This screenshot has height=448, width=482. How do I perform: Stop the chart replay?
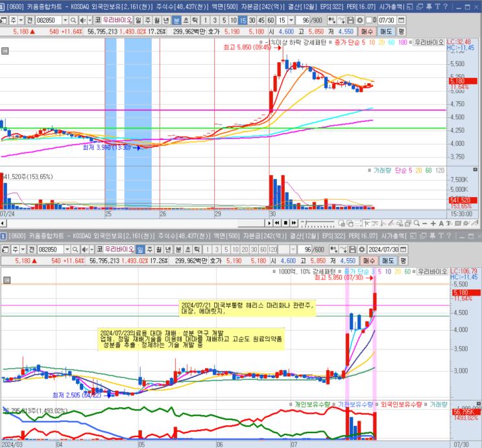(x=285, y=223)
